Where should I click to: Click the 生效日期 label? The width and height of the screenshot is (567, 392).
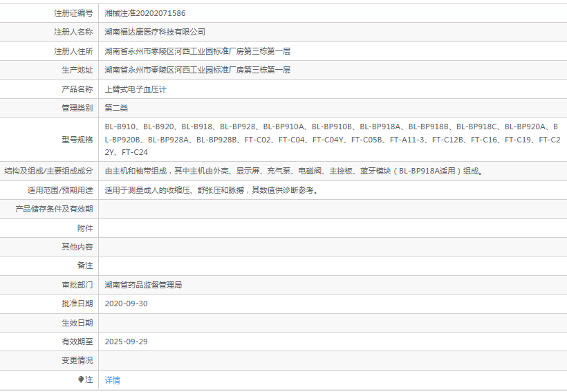pos(77,323)
